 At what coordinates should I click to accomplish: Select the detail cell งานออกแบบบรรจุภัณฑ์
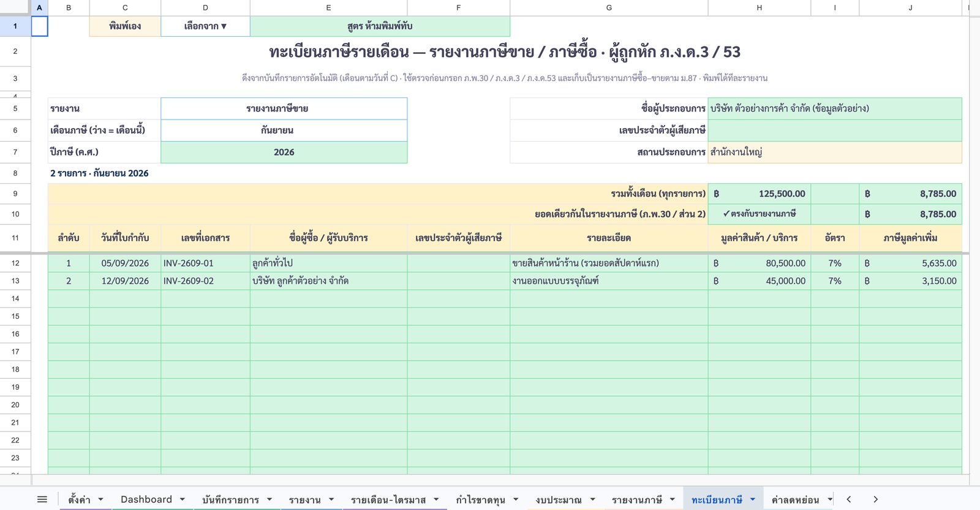609,281
